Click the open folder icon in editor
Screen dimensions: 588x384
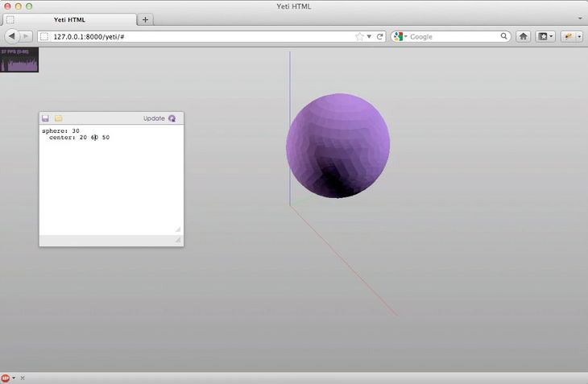pos(58,118)
